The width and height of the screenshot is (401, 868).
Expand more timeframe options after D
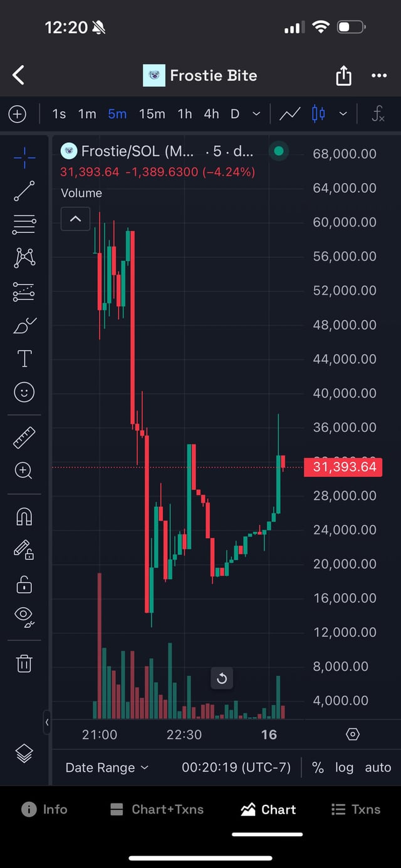pos(256,114)
